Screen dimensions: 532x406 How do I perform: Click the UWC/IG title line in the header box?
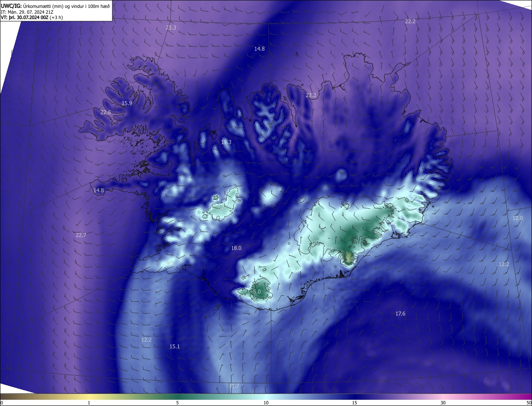point(55,6)
